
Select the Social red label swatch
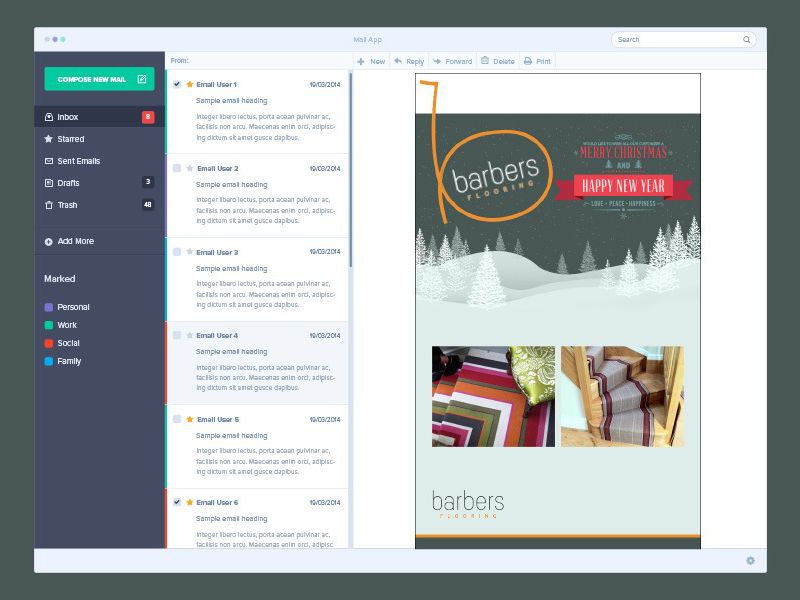[49, 343]
